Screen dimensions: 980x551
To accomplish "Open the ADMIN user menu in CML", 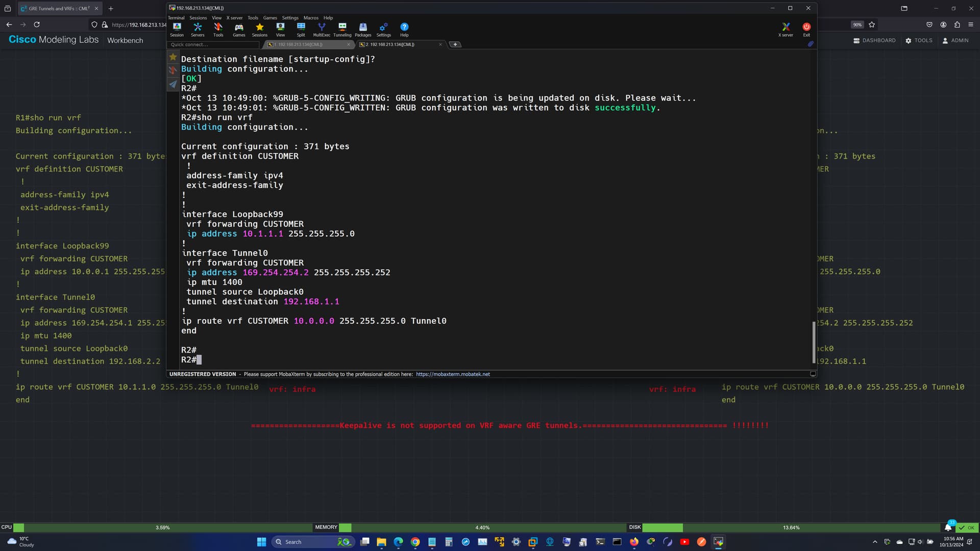I will 955,40.
